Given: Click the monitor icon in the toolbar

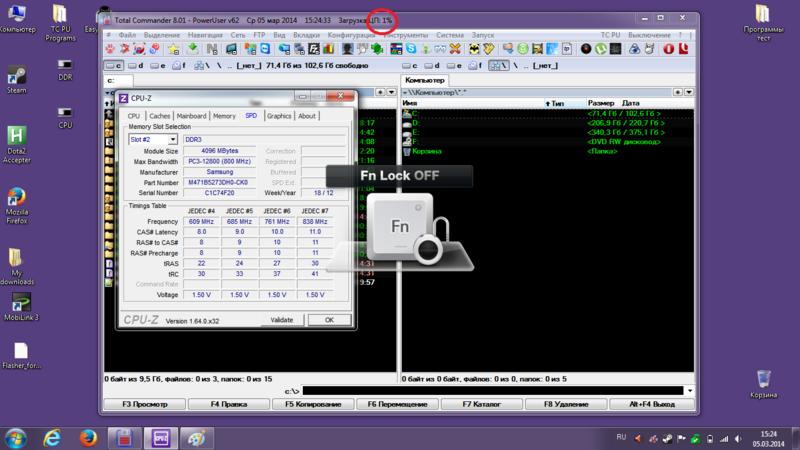Looking at the screenshot, I should [x=231, y=49].
